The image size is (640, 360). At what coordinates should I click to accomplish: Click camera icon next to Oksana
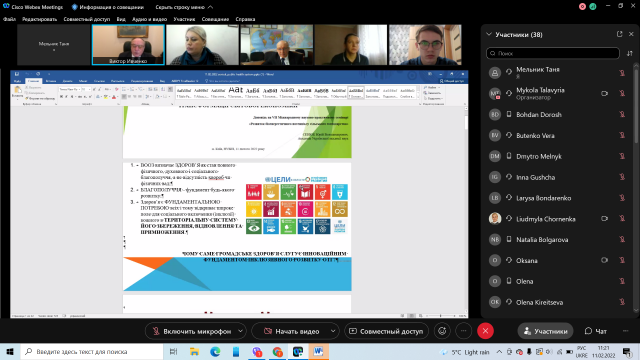point(604,260)
